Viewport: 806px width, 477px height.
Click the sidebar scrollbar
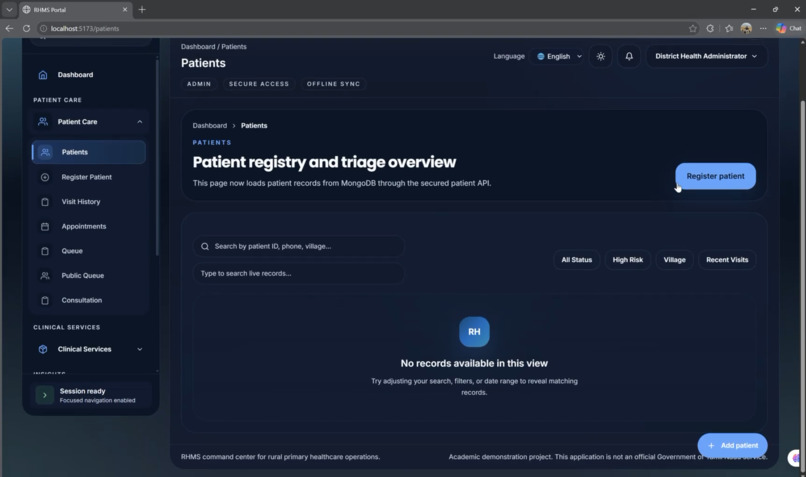coord(157,157)
